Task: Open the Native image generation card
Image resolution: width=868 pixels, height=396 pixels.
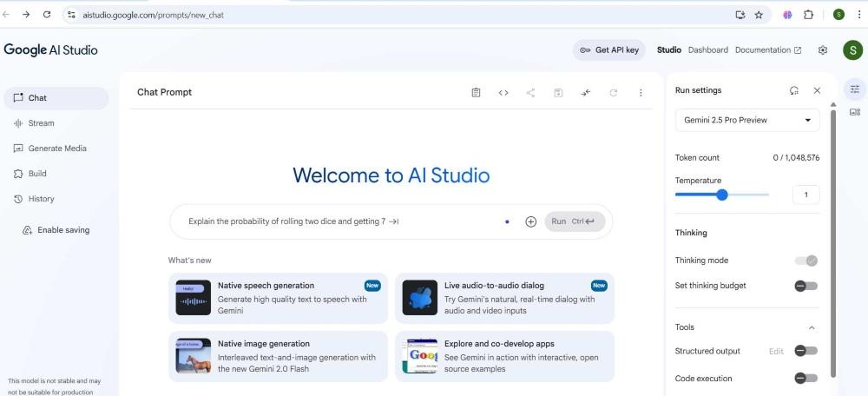Action: (x=278, y=356)
